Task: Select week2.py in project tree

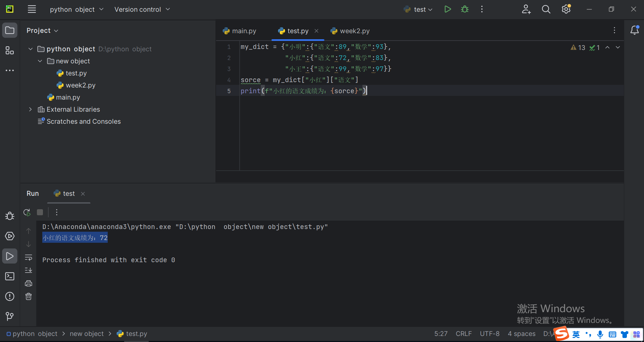Action: 76,85
